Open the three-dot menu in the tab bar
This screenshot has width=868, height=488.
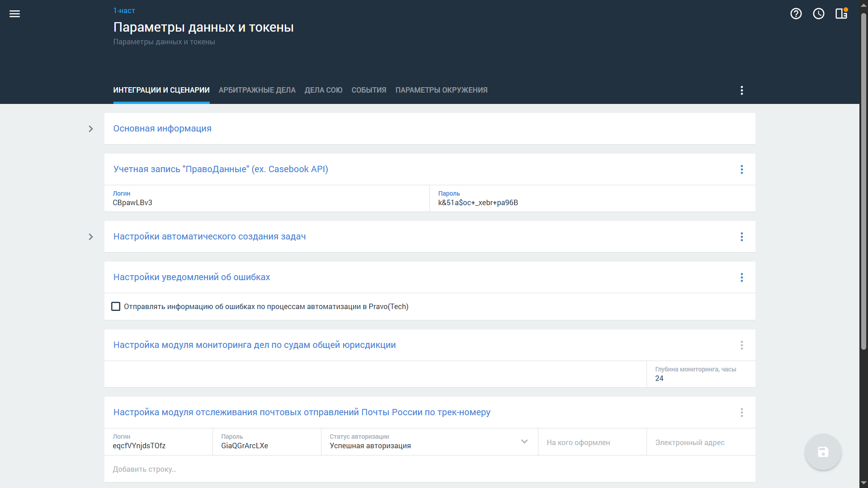(741, 90)
